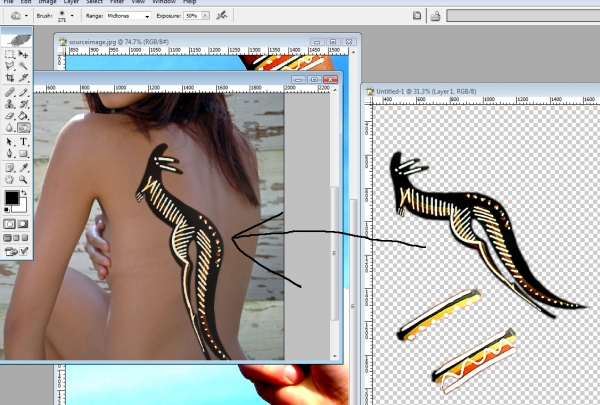Select the Magic Wand tool

point(23,66)
